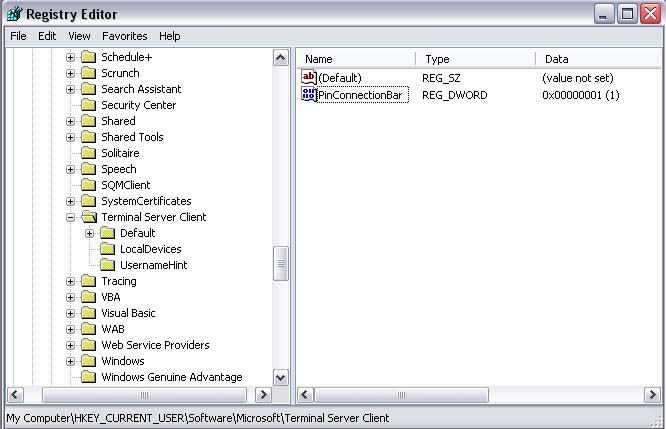Expand the Default subkey
The width and height of the screenshot is (666, 429).
pos(89,234)
